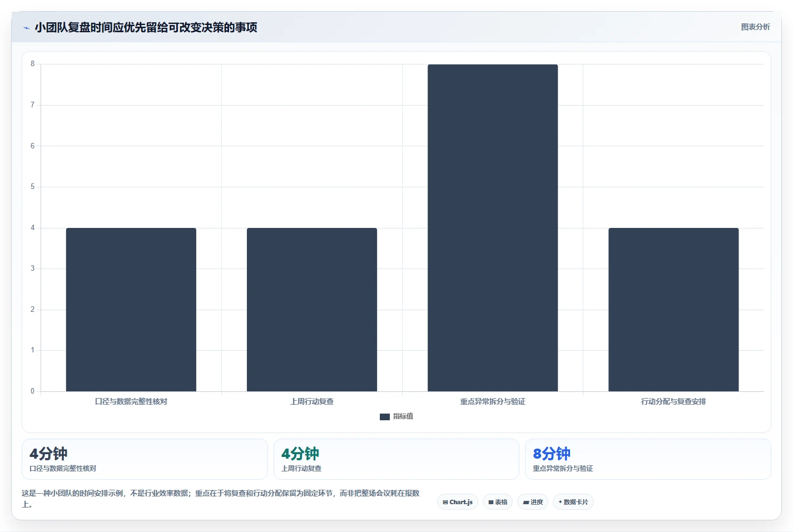Click x-axis label 上周行动复查

click(312, 401)
